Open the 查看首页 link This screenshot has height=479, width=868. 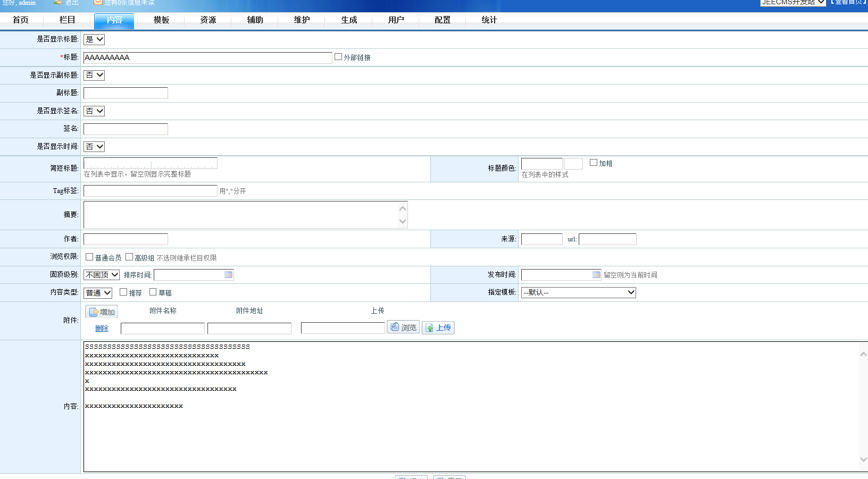849,3
